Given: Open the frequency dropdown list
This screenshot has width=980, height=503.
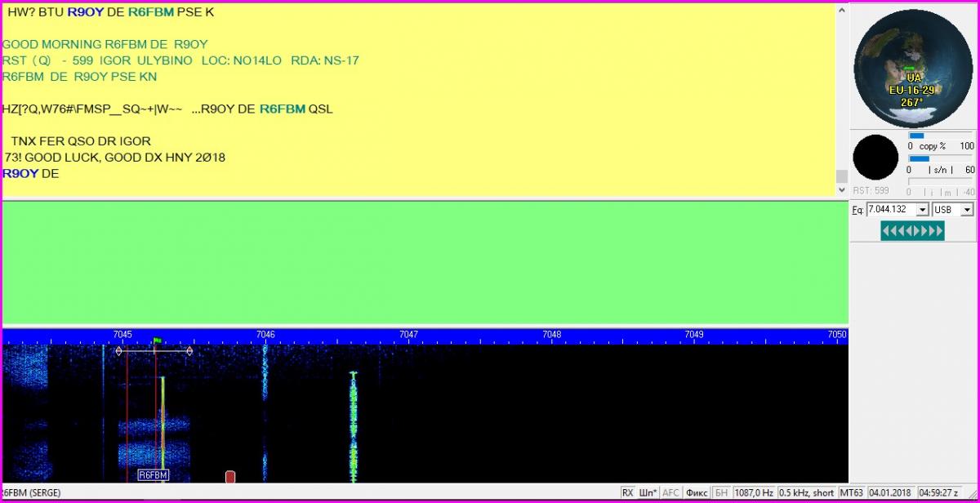Looking at the screenshot, I should [x=922, y=210].
